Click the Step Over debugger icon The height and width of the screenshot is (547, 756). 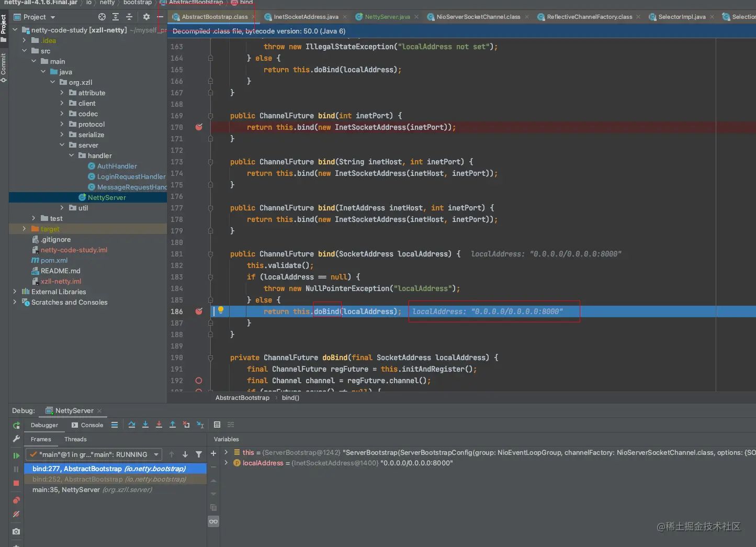pos(132,425)
